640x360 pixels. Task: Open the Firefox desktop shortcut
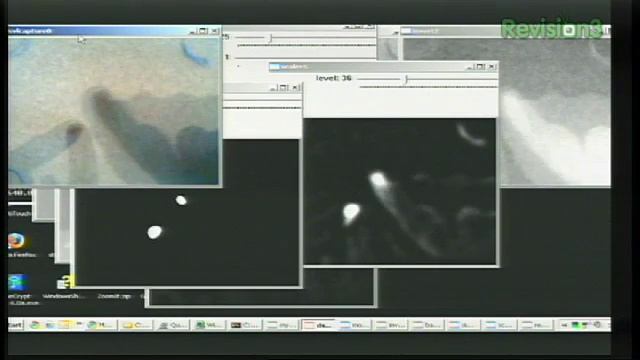point(16,241)
